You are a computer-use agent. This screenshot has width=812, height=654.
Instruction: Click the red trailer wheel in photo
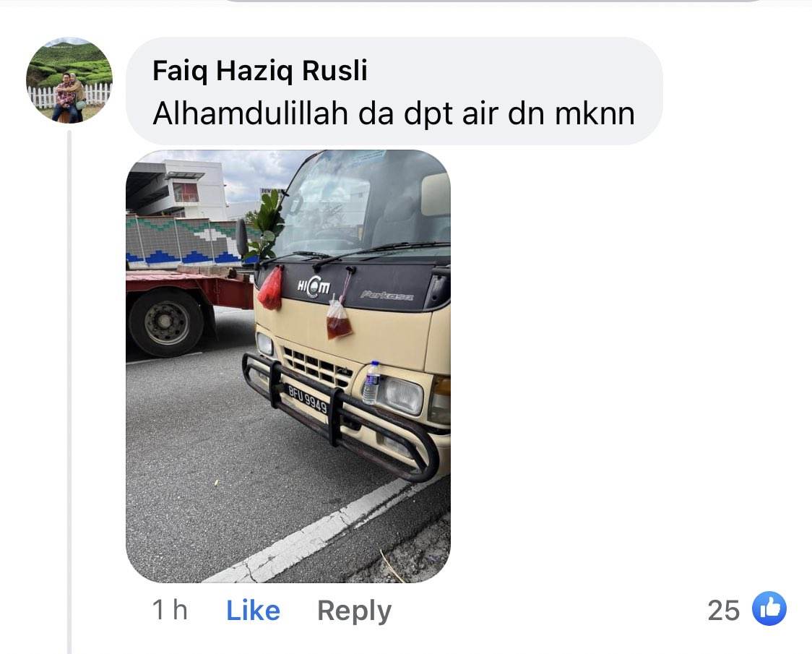point(166,322)
